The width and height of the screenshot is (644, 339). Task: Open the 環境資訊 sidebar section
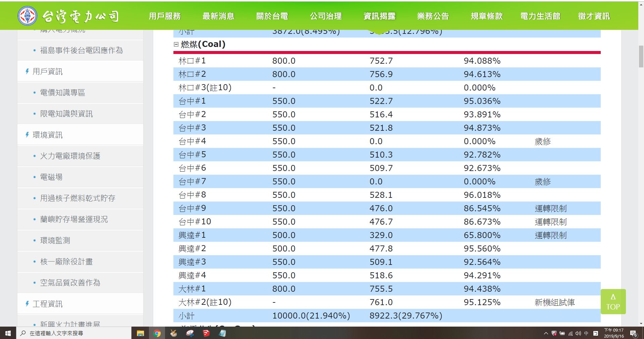47,135
